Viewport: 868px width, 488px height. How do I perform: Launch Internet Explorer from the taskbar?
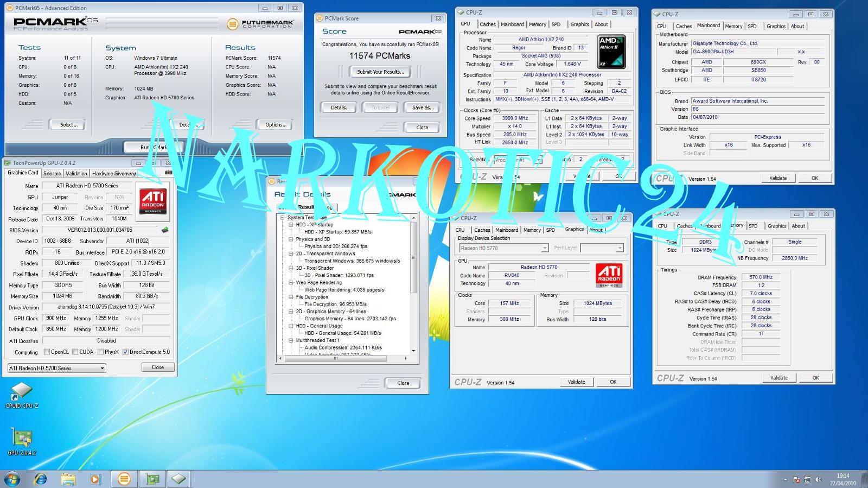point(40,479)
